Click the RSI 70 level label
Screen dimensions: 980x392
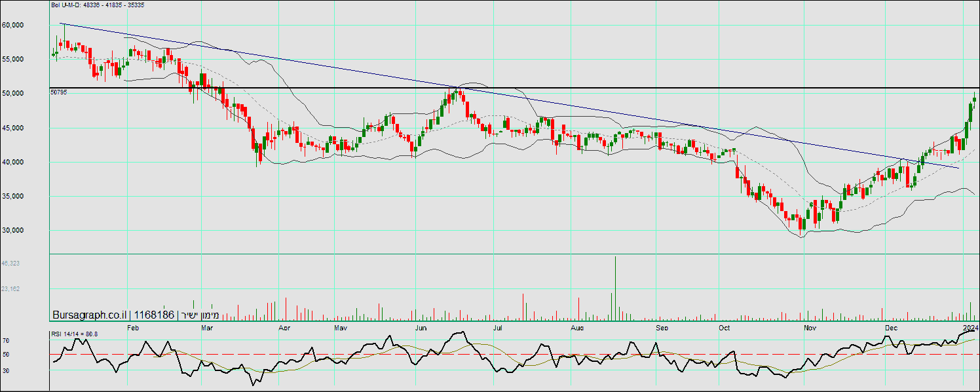(x=5, y=341)
